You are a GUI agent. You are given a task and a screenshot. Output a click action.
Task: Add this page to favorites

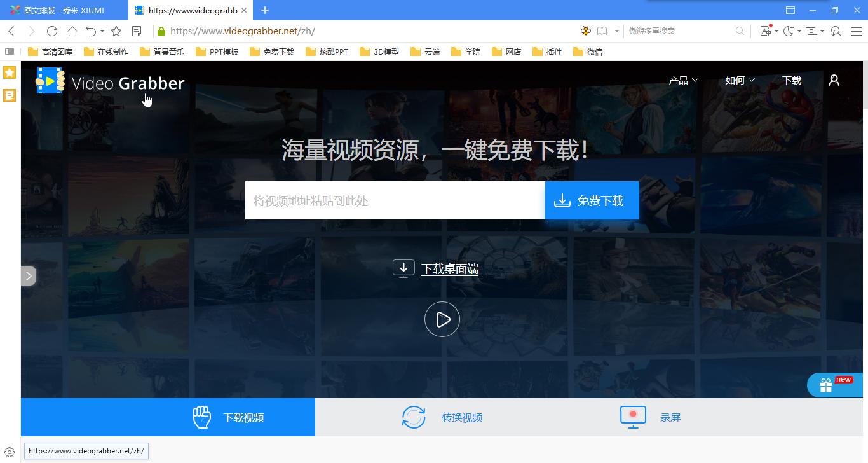116,31
